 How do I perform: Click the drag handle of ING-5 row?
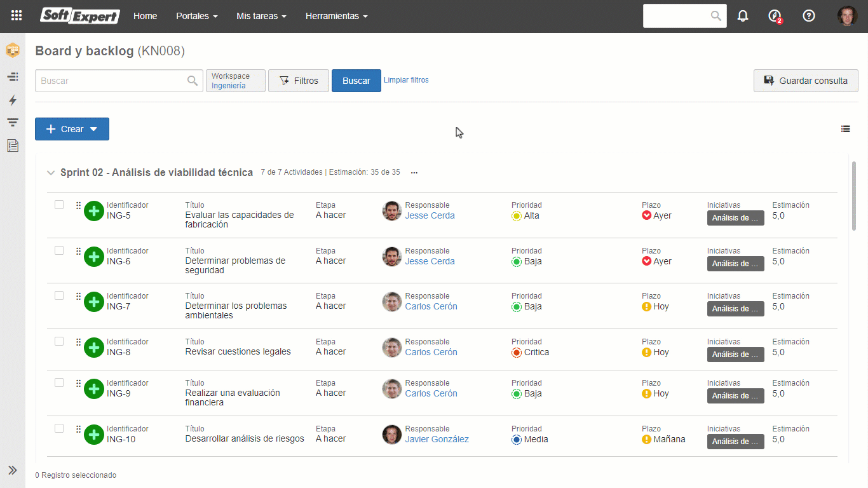coord(78,205)
